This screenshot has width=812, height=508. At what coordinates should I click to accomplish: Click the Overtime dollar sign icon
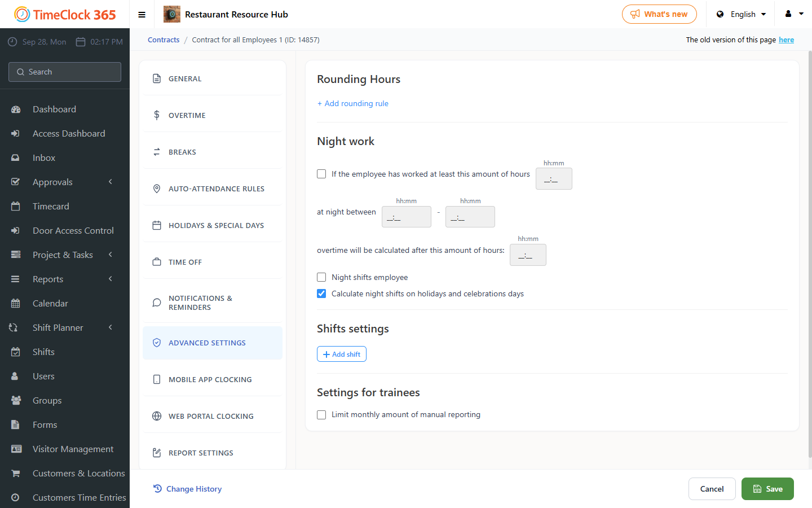pyautogui.click(x=157, y=115)
